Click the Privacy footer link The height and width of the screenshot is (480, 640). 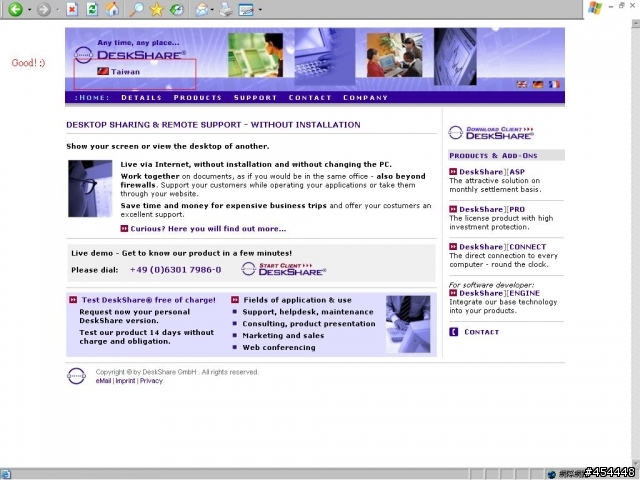[151, 381]
